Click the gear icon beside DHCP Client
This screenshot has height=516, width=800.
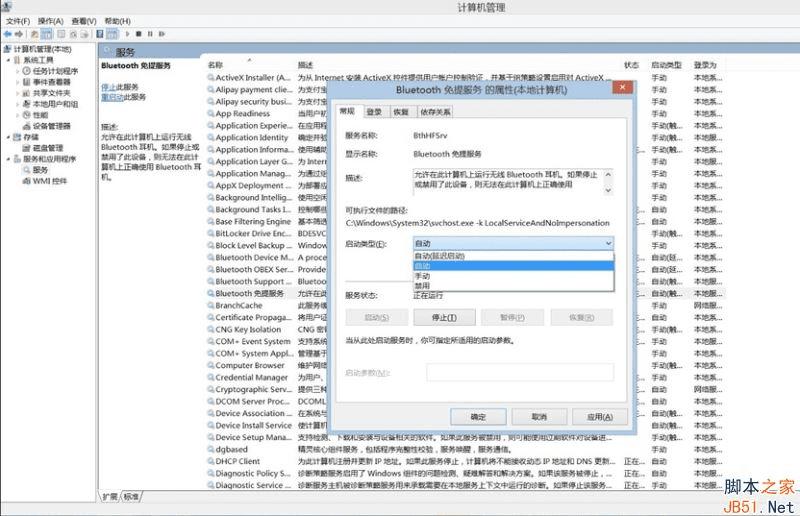pos(211,461)
